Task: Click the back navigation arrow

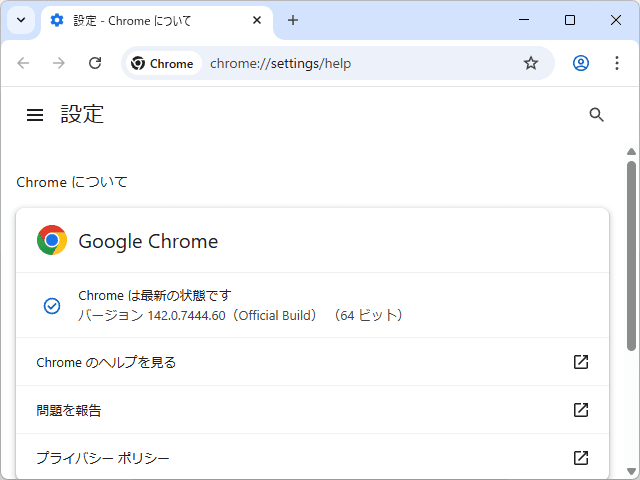Action: [23, 63]
